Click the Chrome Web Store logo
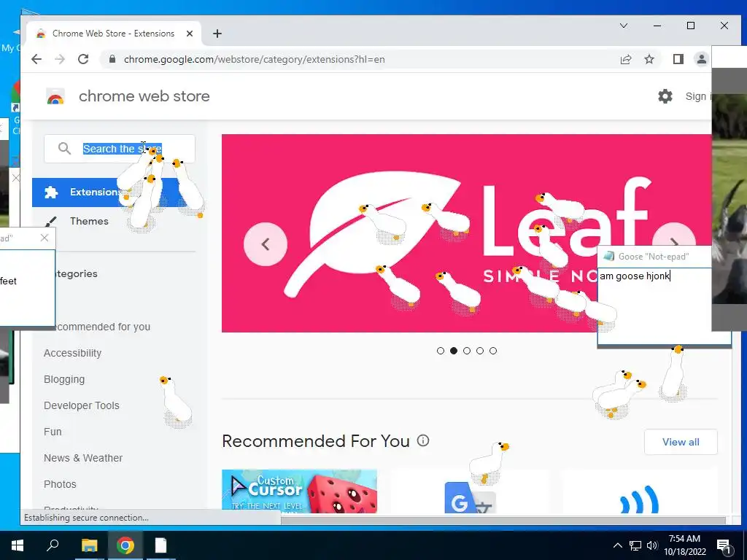 point(55,96)
